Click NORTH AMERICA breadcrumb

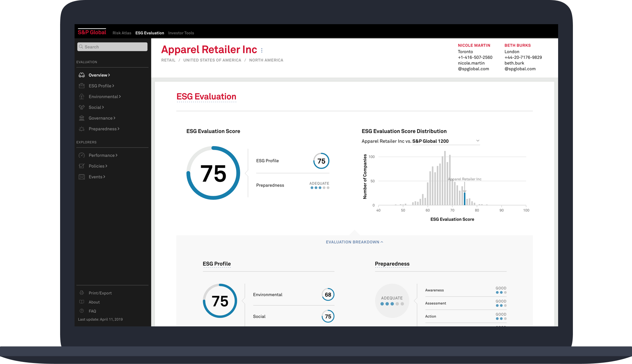click(x=266, y=60)
